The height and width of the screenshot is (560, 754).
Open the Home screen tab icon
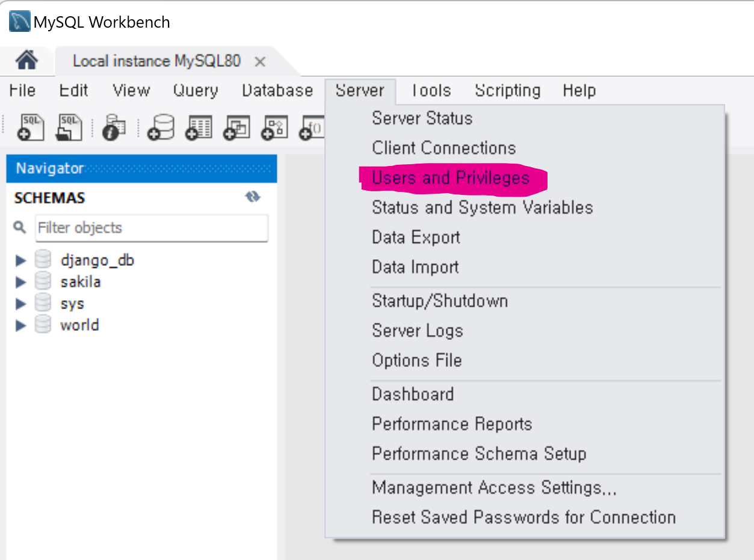[x=26, y=60]
